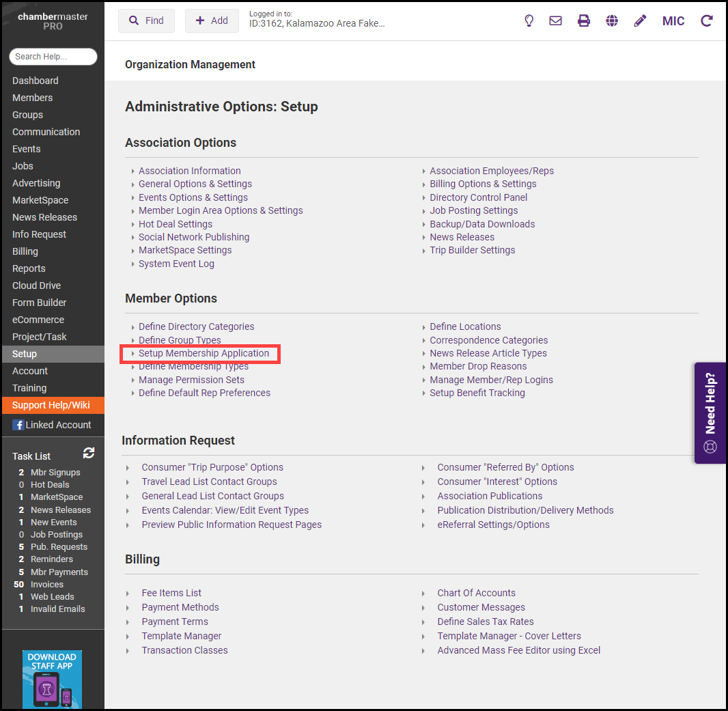
Task: Click the refresh arrow in top right
Action: [707, 20]
